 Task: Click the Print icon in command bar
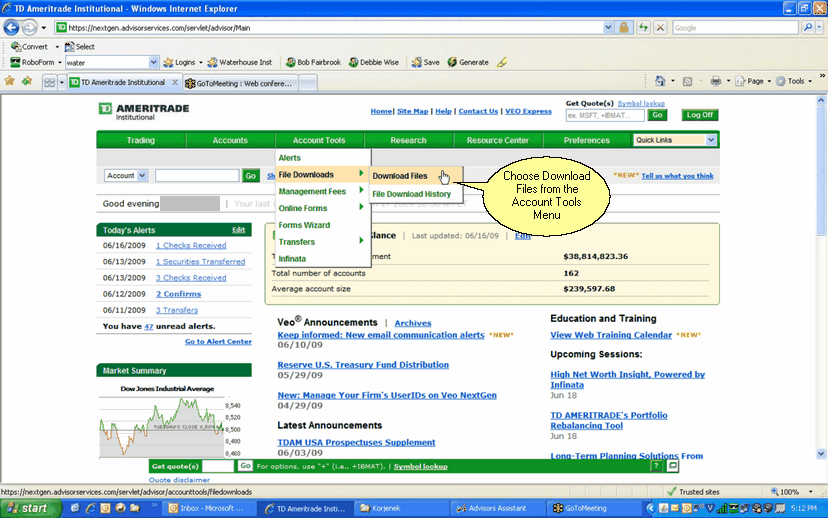pyautogui.click(x=716, y=81)
